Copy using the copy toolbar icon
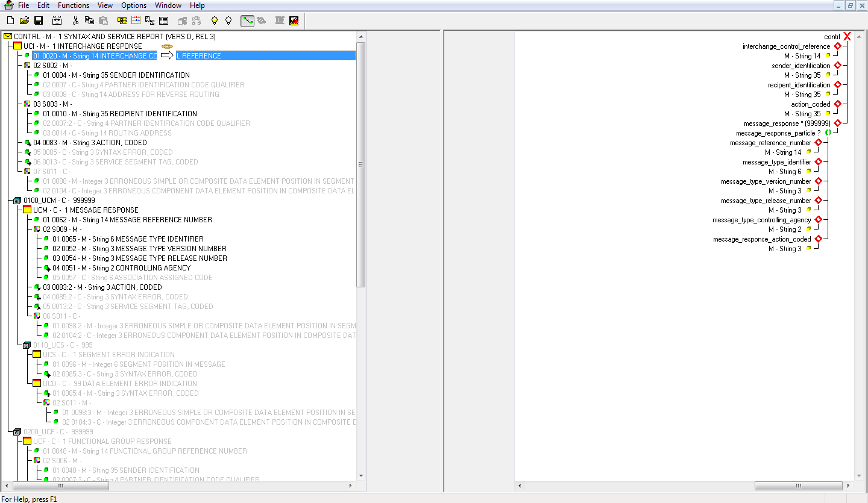The width and height of the screenshot is (868, 503). point(90,20)
